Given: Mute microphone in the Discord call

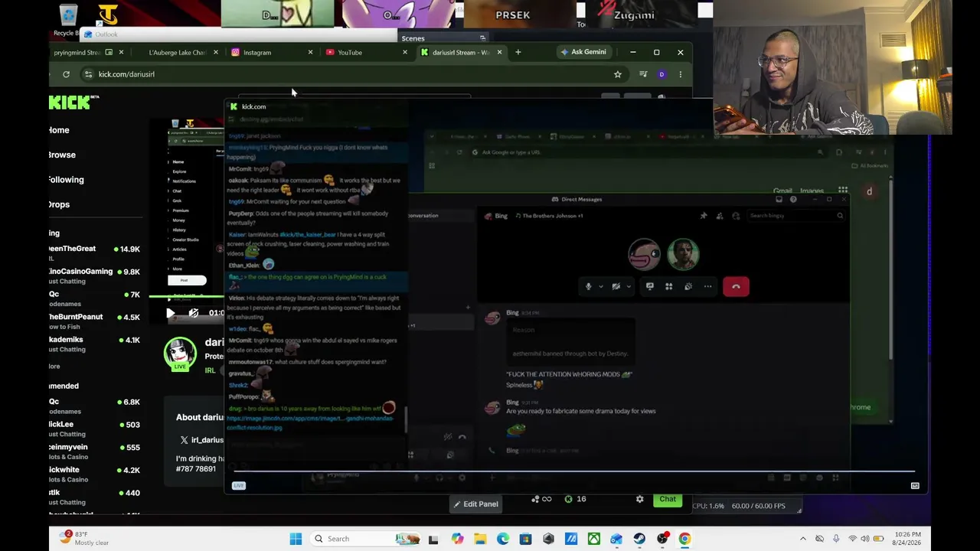Looking at the screenshot, I should click(x=588, y=286).
